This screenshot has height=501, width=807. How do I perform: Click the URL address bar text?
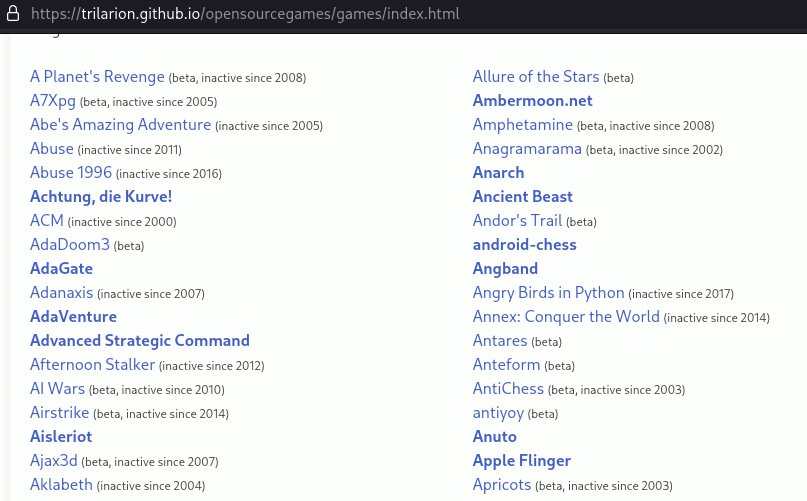245,15
